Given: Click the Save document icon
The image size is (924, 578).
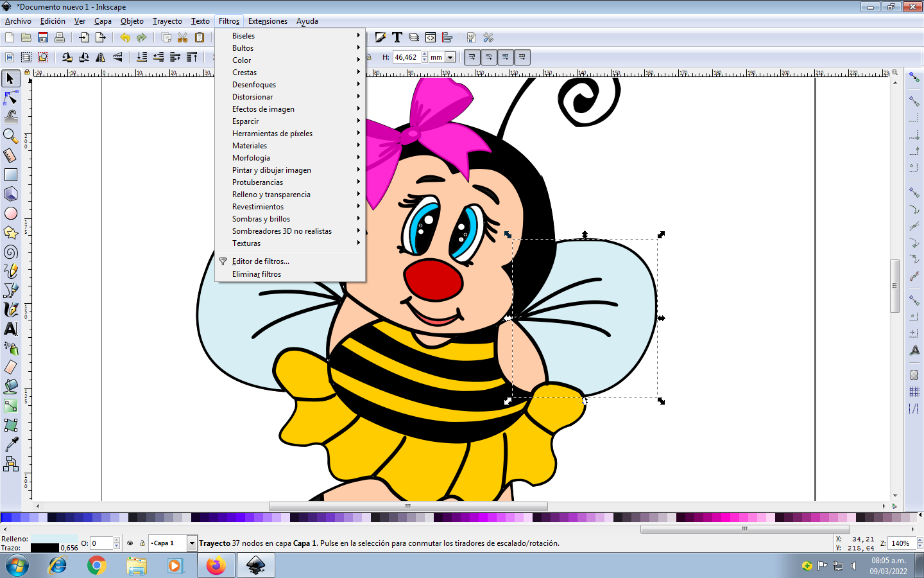Looking at the screenshot, I should coord(43,38).
